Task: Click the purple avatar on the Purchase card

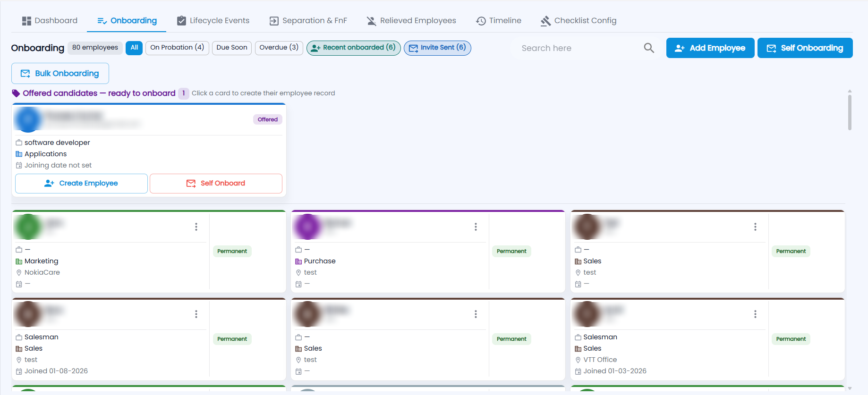Action: coord(308,227)
